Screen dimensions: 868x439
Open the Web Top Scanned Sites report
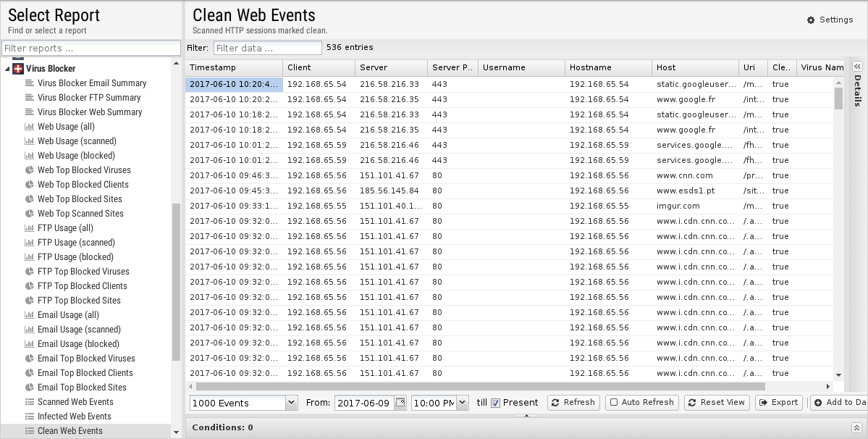80,213
